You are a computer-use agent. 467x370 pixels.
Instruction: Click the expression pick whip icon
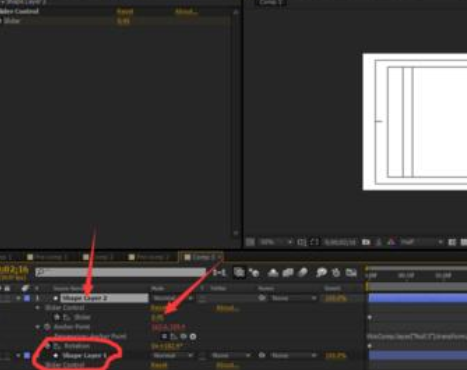[183, 337]
